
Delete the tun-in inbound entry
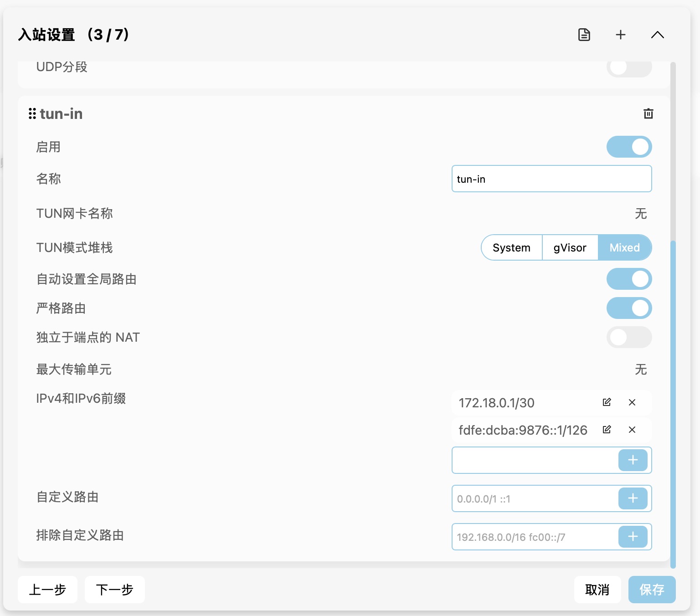coord(648,113)
